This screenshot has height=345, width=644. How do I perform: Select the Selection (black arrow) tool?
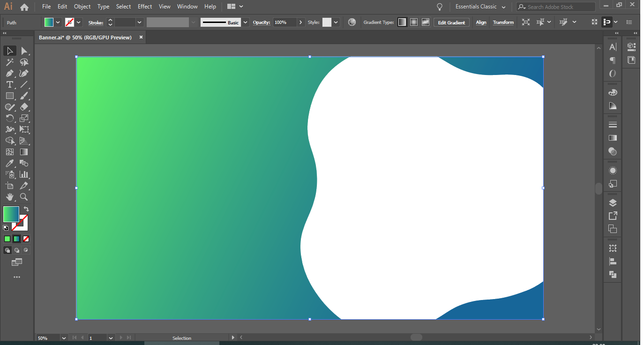coord(10,51)
